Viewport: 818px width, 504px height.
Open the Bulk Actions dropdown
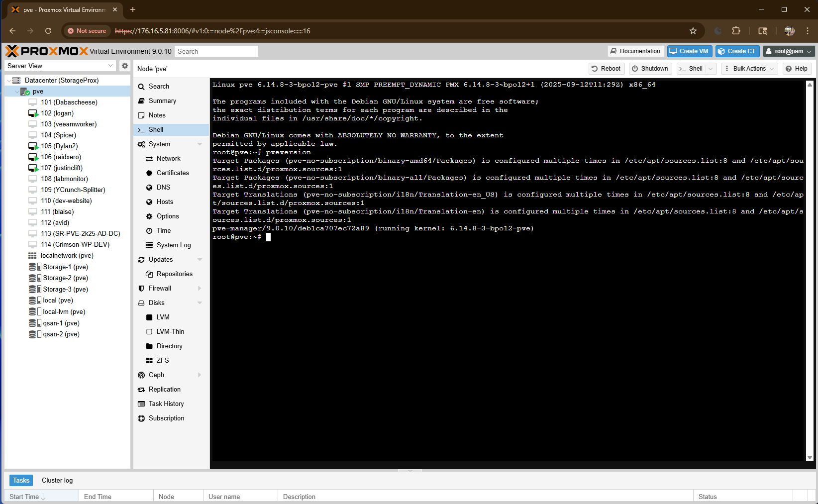[x=749, y=69]
